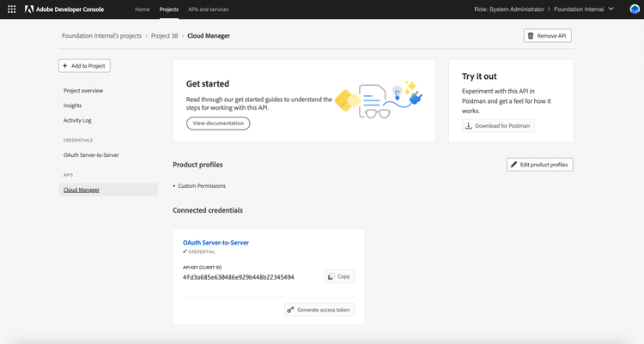Viewport: 644px width, 344px height.
Task: Copy the API key with Copy button
Action: [x=339, y=276]
